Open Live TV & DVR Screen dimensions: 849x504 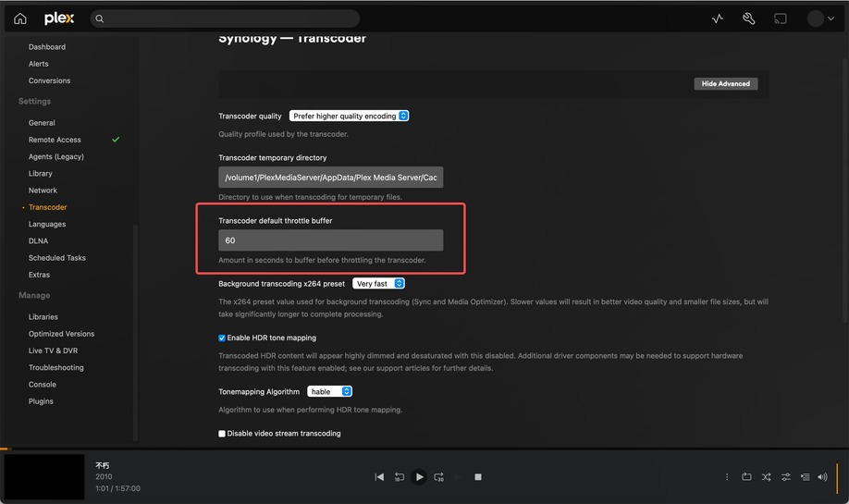coord(53,350)
